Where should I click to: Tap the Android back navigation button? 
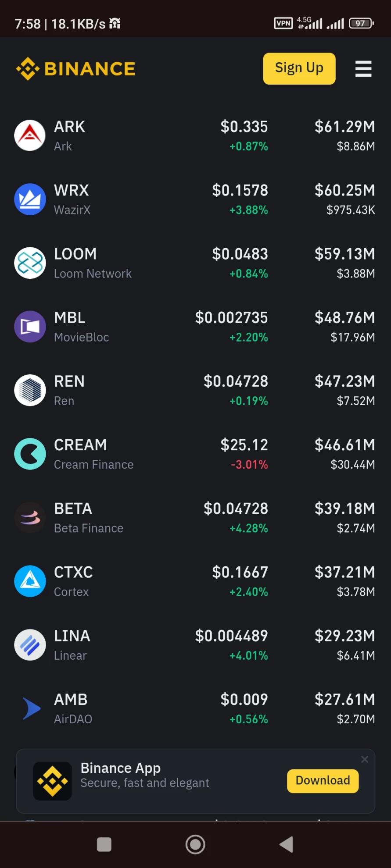pos(287,844)
